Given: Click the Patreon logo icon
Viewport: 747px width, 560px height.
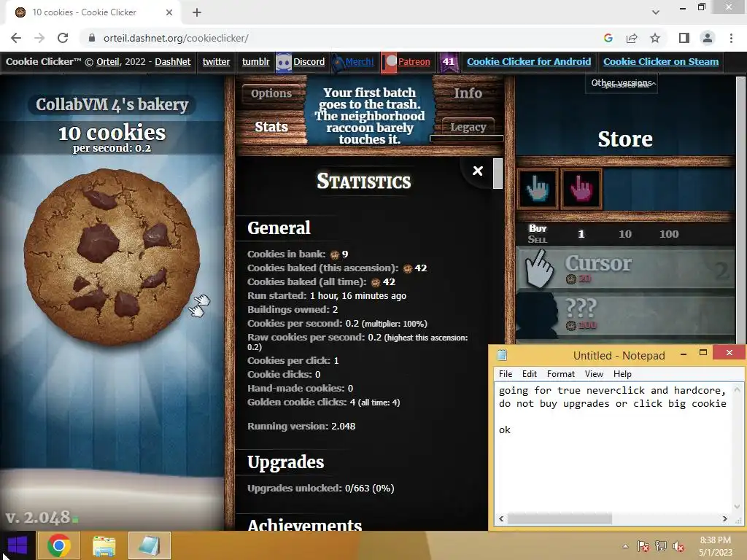Looking at the screenshot, I should click(x=390, y=63).
